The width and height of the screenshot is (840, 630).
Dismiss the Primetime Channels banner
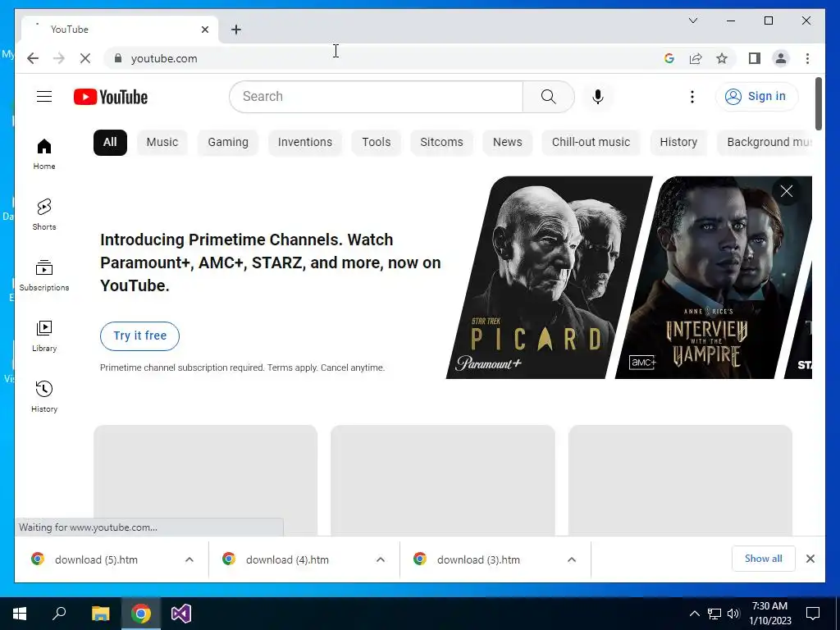pos(787,191)
